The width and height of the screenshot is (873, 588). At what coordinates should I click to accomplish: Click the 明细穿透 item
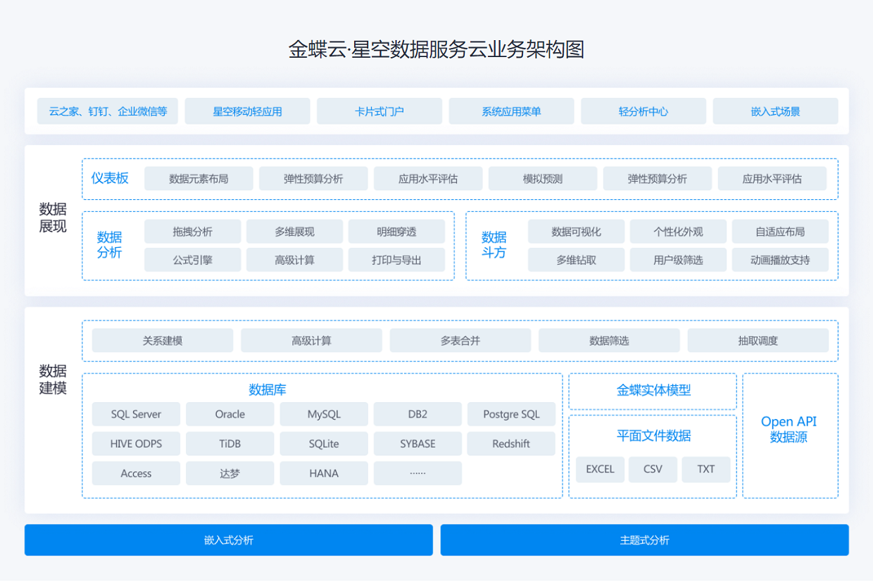pyautogui.click(x=396, y=232)
